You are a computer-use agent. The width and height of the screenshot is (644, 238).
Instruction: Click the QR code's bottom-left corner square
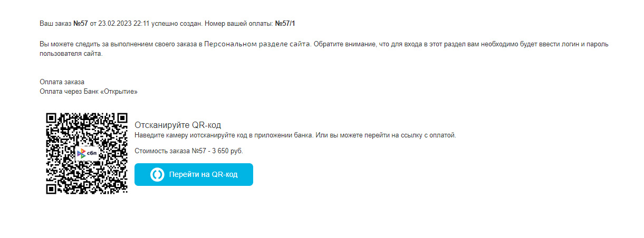pos(52,188)
